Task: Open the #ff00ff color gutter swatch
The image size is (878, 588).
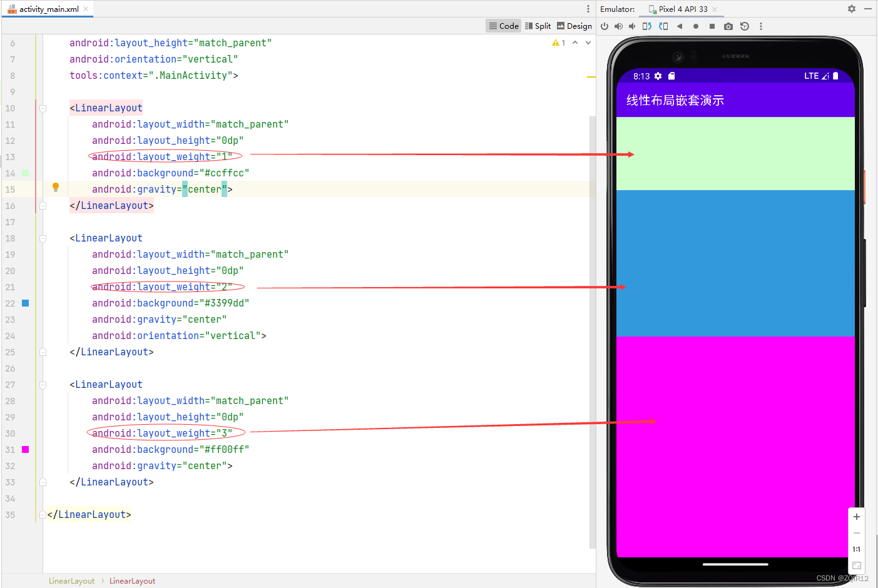Action: pyautogui.click(x=26, y=449)
